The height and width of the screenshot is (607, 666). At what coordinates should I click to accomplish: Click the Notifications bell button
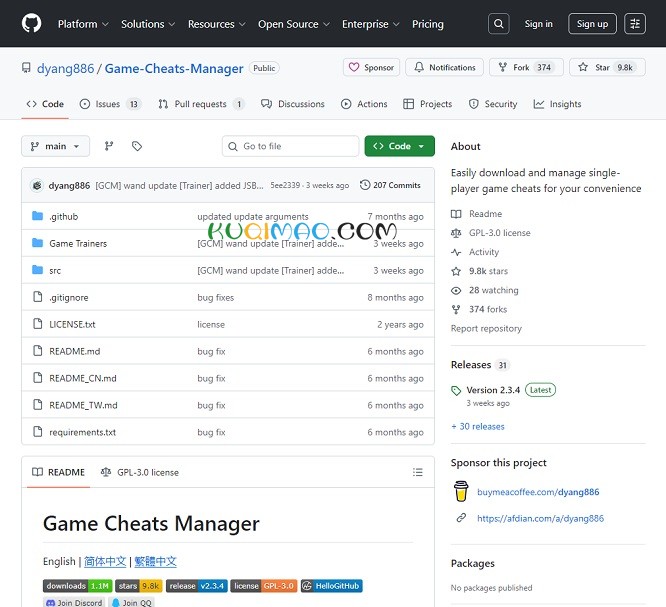(444, 68)
